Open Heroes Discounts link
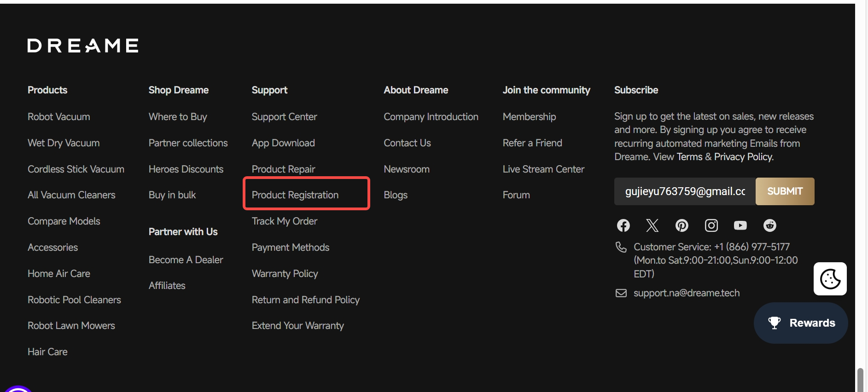The image size is (868, 392). pos(186,169)
